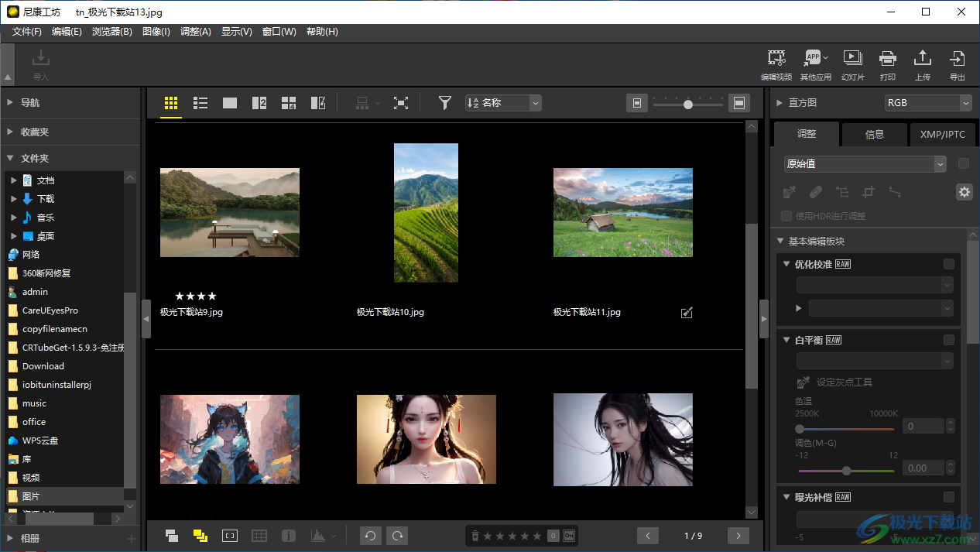Rotate image counterclockwise
Screen dimensions: 980x552
pyautogui.click(x=371, y=535)
